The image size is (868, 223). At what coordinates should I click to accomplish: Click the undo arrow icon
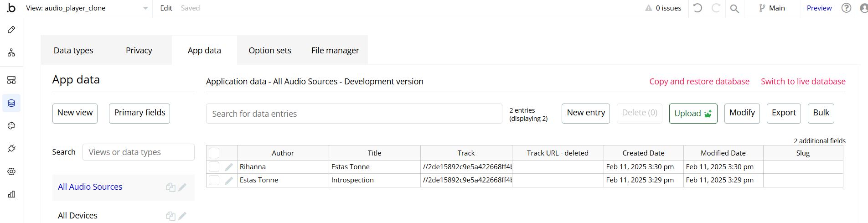click(x=697, y=8)
